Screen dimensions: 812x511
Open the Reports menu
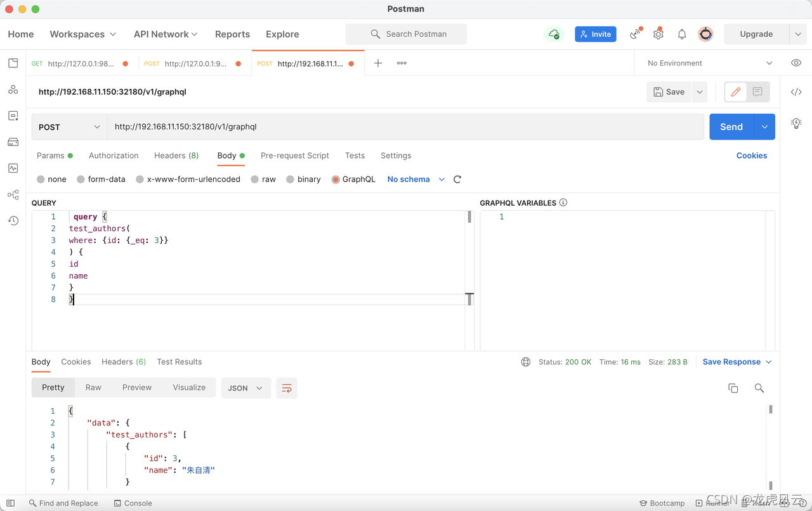(x=232, y=34)
